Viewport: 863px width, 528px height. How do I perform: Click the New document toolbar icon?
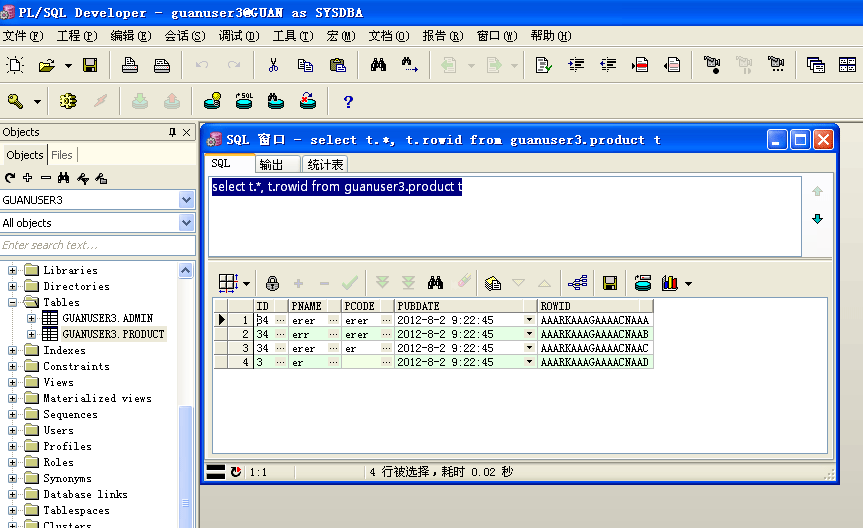(15, 65)
